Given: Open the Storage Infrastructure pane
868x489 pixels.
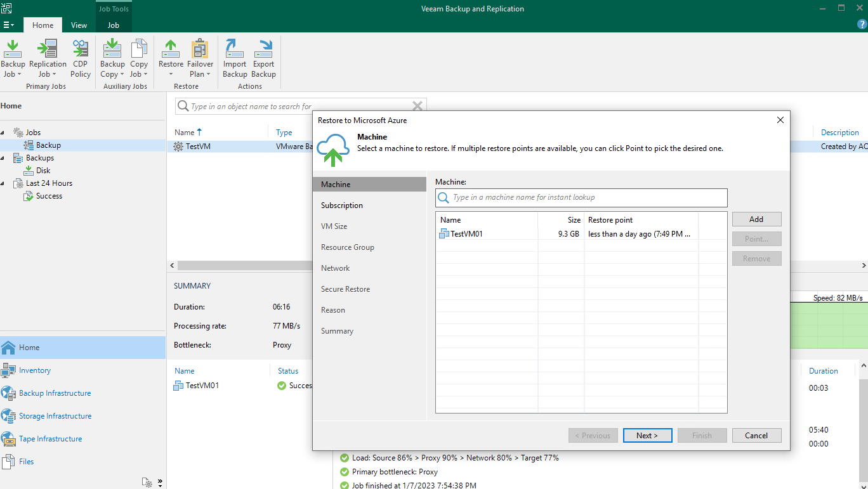Looking at the screenshot, I should tap(82, 416).
